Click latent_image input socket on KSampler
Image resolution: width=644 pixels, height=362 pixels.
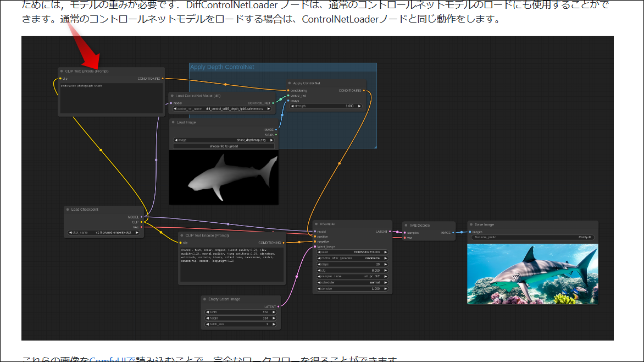pos(315,247)
